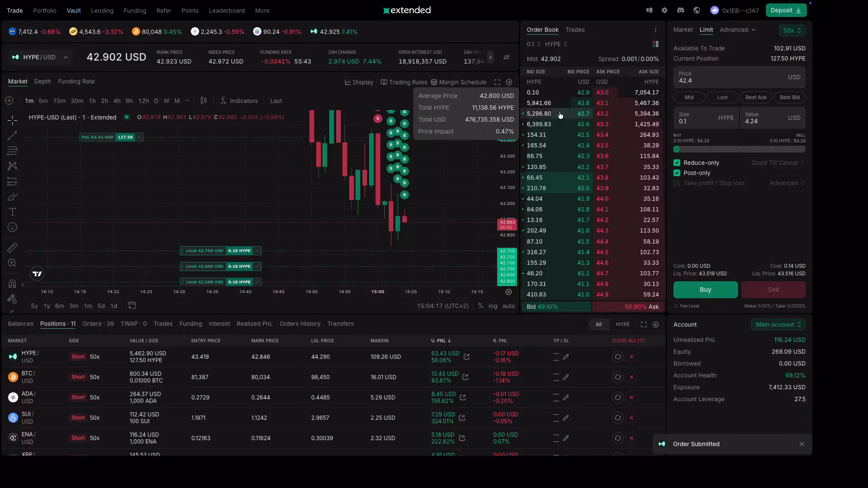Edit TP/SL for HYPE position
868x488 pixels.
coord(566,357)
